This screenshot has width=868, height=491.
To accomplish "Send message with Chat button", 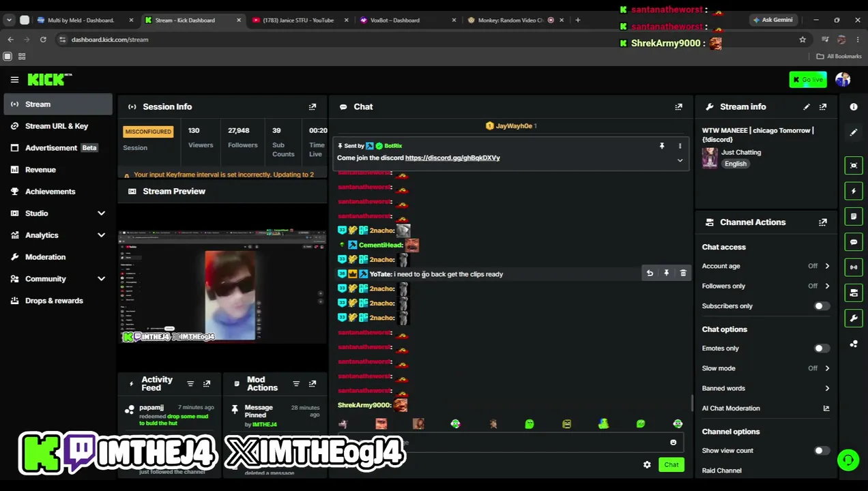I will 671,465.
